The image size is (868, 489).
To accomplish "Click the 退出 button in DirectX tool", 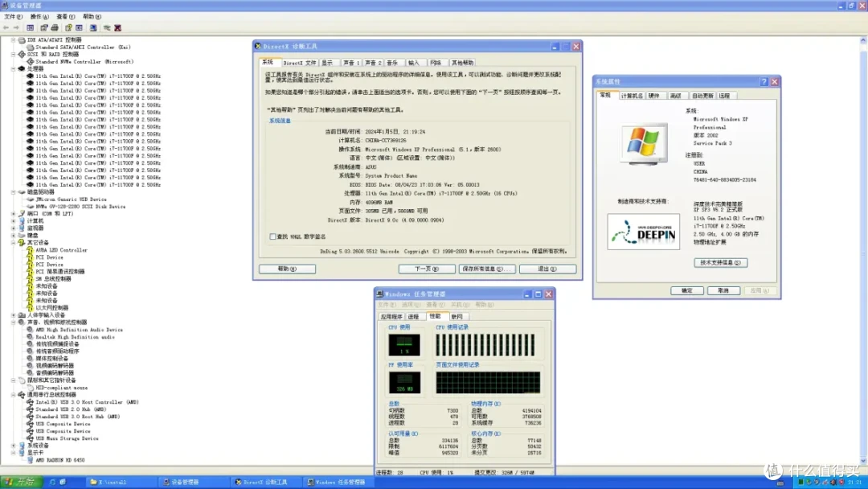I will pos(547,269).
